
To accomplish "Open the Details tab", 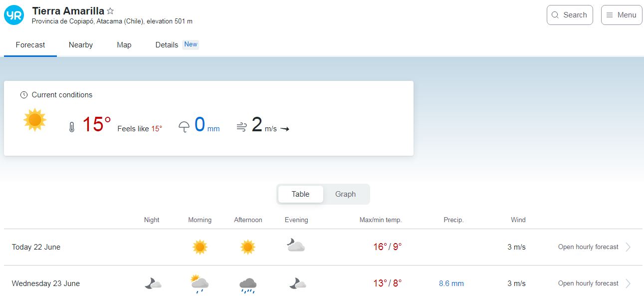I will (x=167, y=45).
